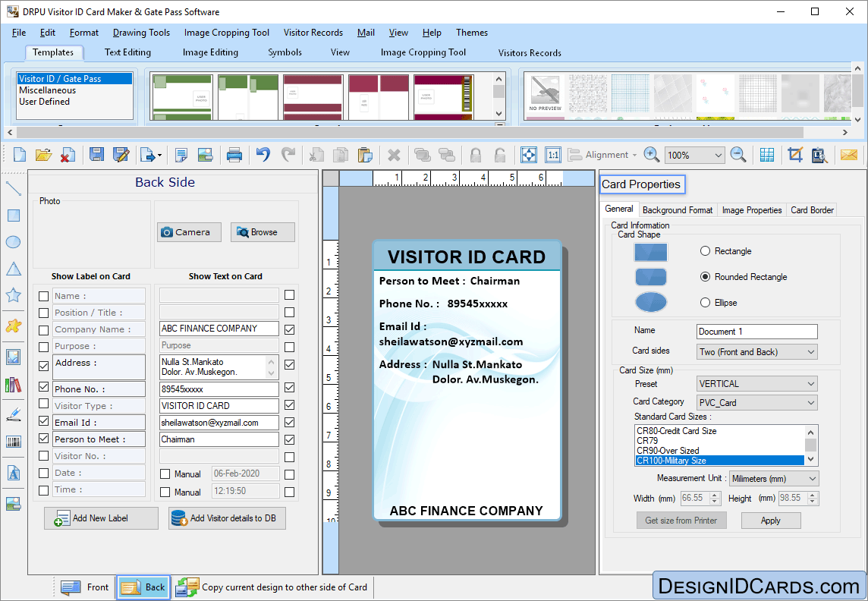Screen dimensions: 868x601
Task: Open the Card Category dropdown
Action: click(x=811, y=402)
